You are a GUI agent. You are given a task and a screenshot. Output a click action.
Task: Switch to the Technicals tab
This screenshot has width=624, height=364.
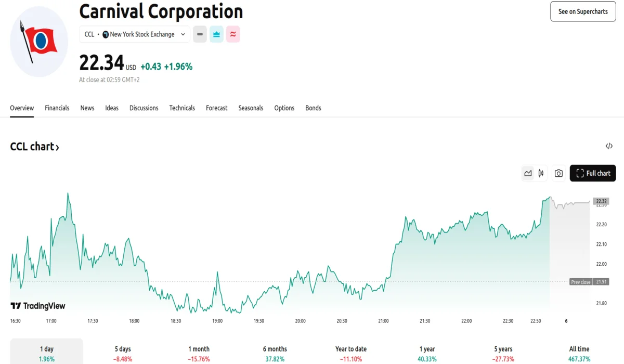(x=182, y=108)
